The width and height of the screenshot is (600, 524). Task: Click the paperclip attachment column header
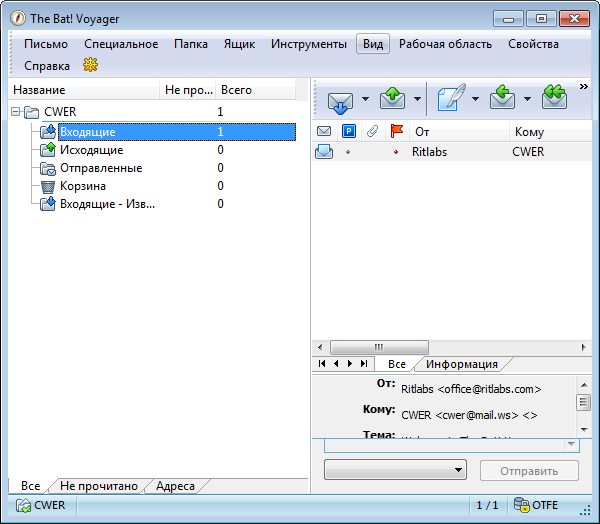[372, 132]
